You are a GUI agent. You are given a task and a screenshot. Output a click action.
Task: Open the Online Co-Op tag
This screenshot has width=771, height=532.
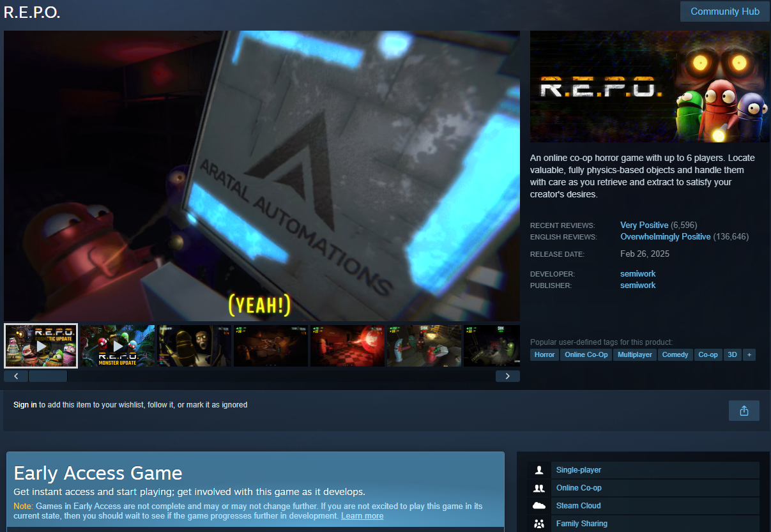pyautogui.click(x=587, y=354)
